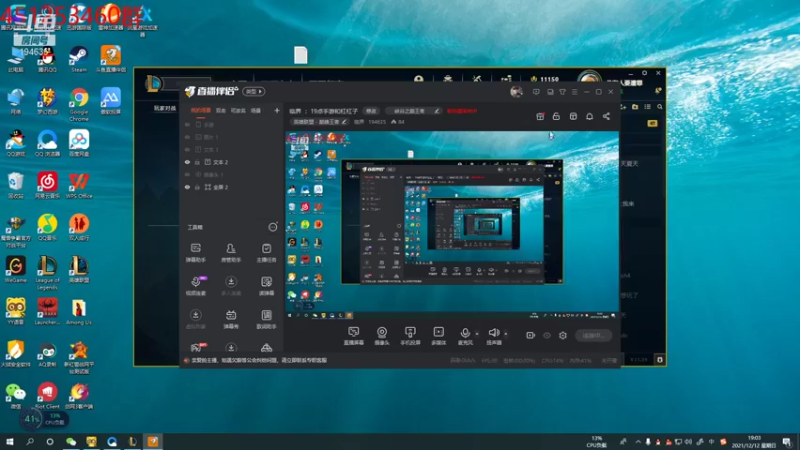This screenshot has width=800, height=450.
Task: Toggle visibility of 图片 1 source
Action: coord(187,137)
